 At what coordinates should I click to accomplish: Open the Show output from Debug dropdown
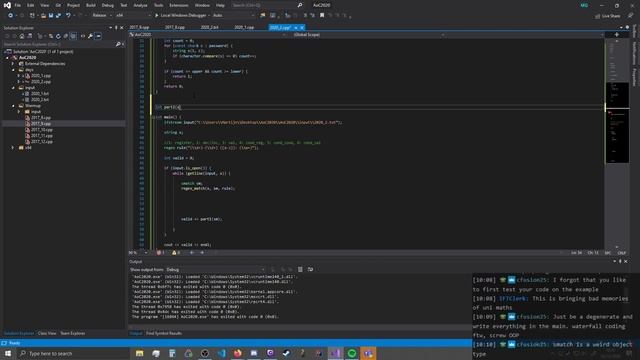click(x=215, y=269)
